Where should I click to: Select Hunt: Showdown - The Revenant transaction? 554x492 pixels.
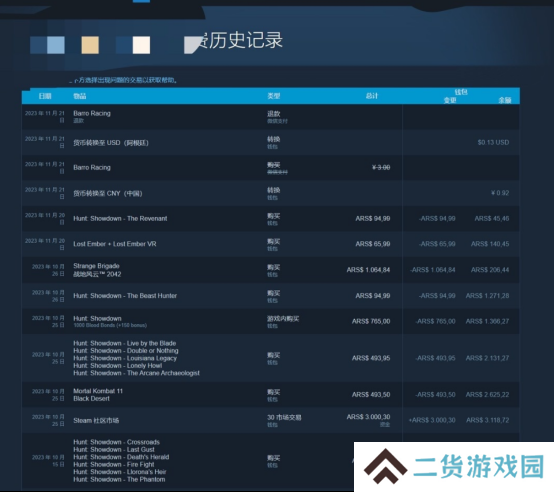point(271,219)
